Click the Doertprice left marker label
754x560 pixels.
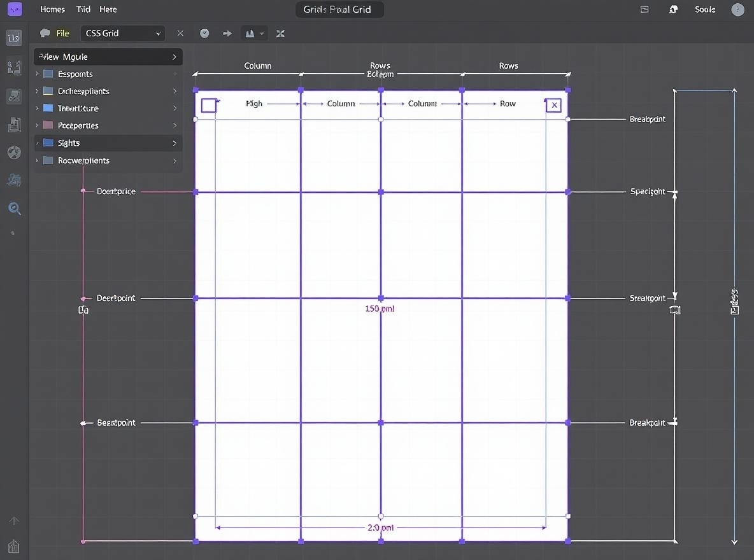click(x=116, y=192)
